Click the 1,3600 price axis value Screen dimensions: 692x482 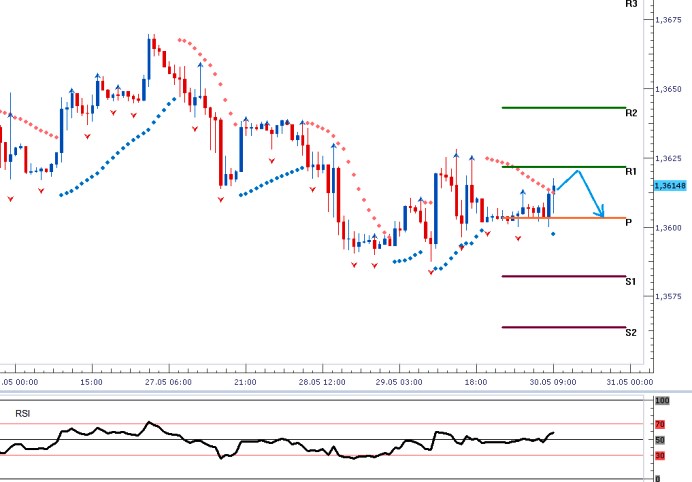[668, 228]
